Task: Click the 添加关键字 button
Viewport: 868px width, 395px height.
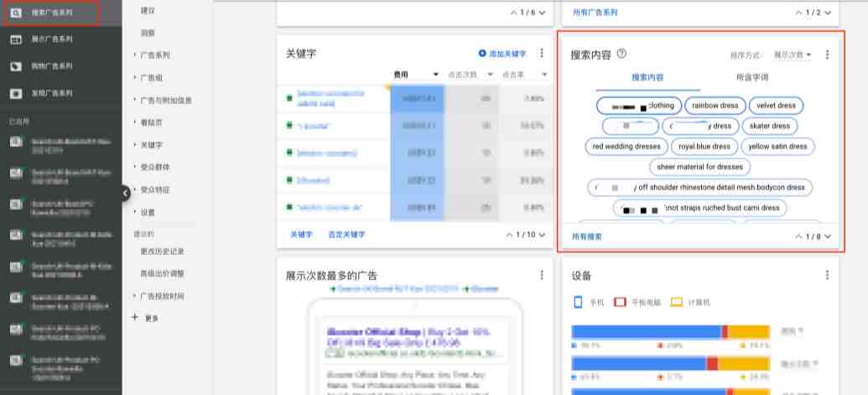Action: click(x=502, y=54)
